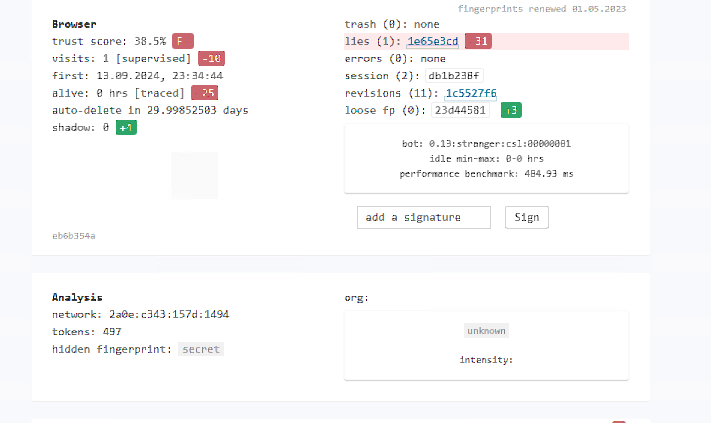Screen dimensions: 711x423
Task: Click the Browser section heading
Action: pos(75,23)
